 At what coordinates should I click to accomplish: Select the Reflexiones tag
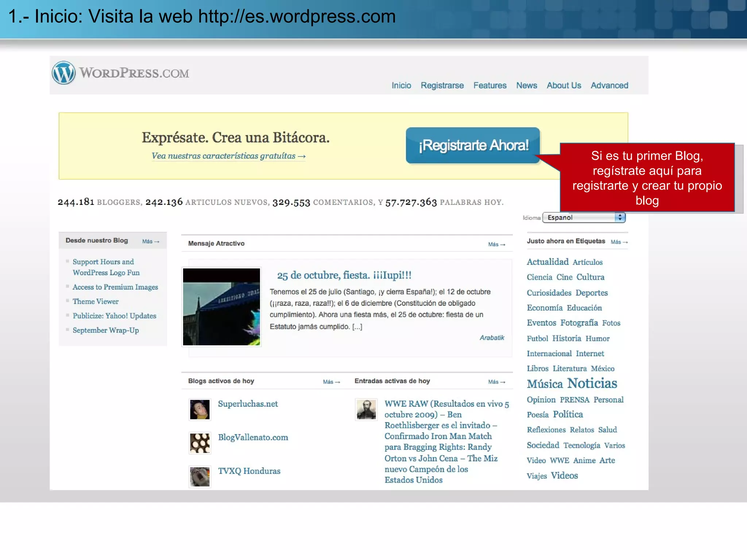tap(546, 429)
